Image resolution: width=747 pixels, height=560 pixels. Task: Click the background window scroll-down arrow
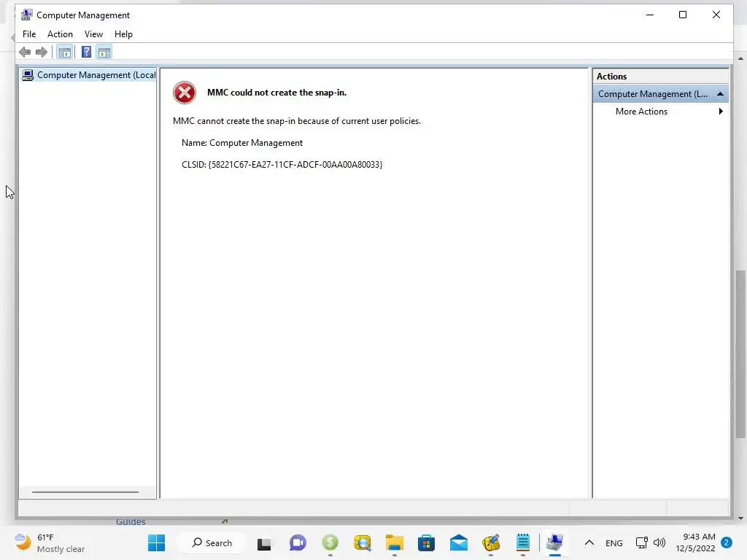(x=740, y=518)
